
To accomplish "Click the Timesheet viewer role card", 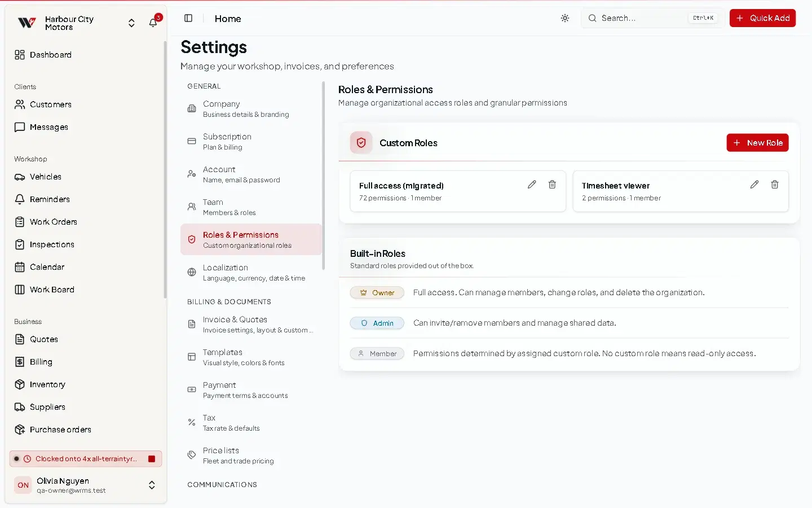I will pyautogui.click(x=681, y=191).
